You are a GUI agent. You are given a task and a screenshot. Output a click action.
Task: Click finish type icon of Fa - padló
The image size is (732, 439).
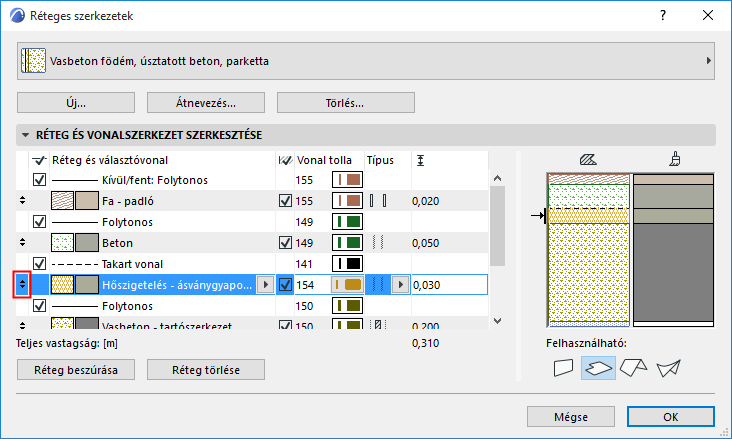(x=378, y=201)
